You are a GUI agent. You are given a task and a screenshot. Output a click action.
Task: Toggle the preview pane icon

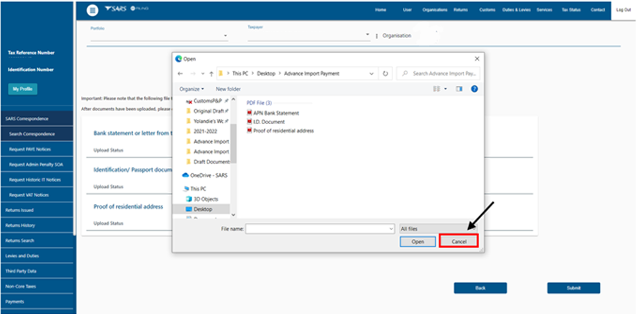click(460, 89)
